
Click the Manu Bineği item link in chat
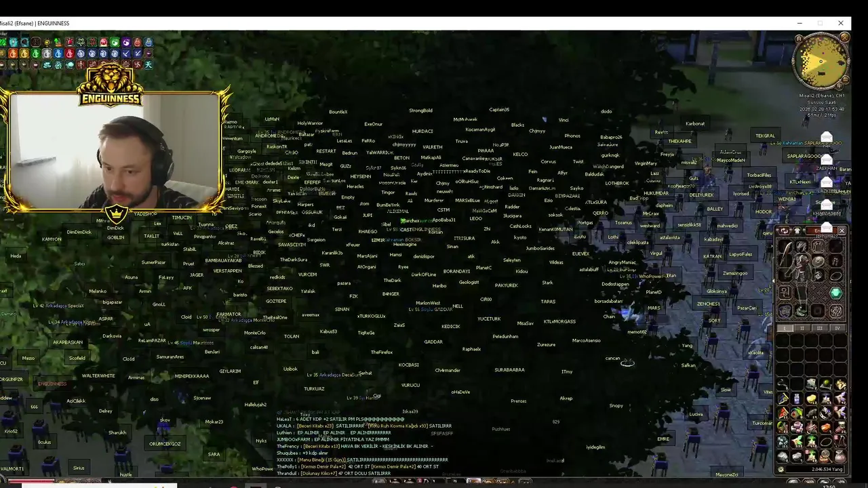click(x=321, y=460)
